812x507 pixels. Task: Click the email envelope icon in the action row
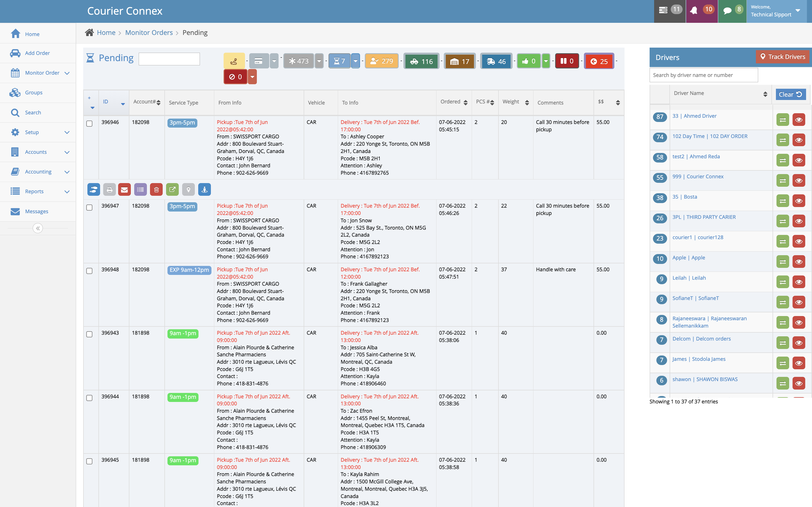pos(125,190)
